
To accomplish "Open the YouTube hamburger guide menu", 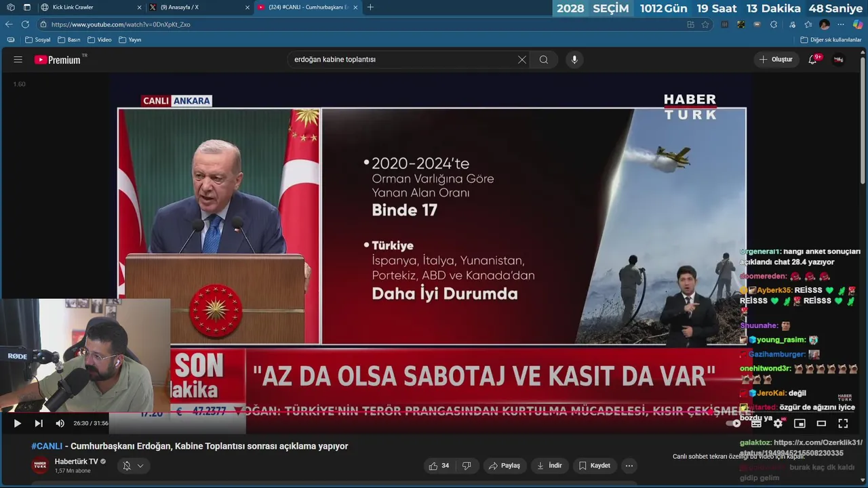I will pyautogui.click(x=18, y=60).
